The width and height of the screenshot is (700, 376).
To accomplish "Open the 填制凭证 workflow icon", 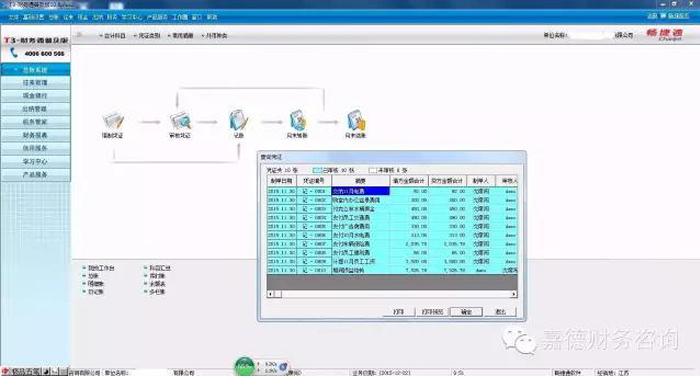I will pos(112,120).
